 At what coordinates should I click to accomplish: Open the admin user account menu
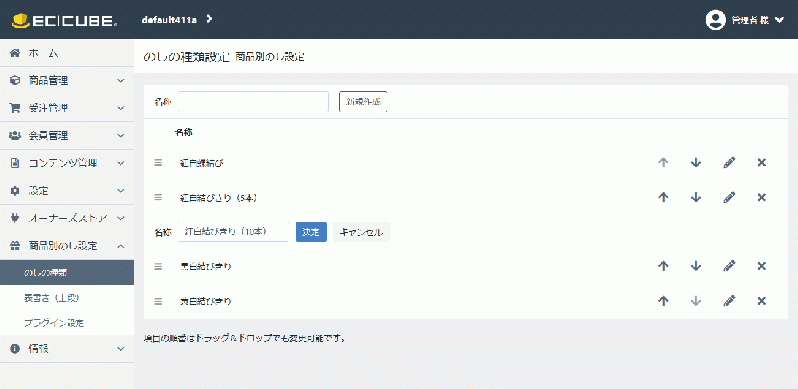coord(745,20)
